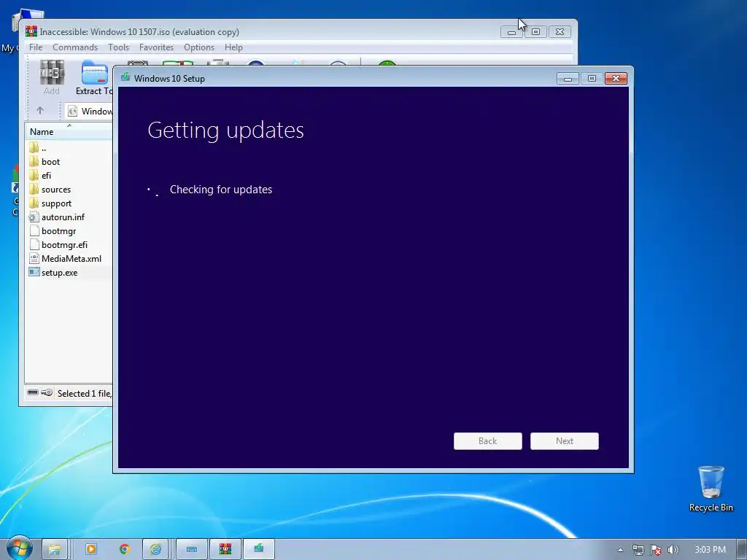747x560 pixels.
Task: Switch to Windows 10 Setup taskbar button
Action: tap(259, 550)
